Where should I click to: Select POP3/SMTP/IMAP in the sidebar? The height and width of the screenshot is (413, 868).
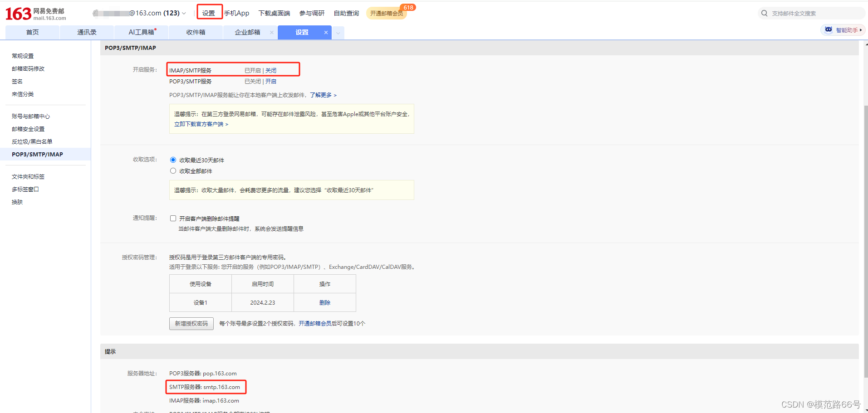coord(45,154)
